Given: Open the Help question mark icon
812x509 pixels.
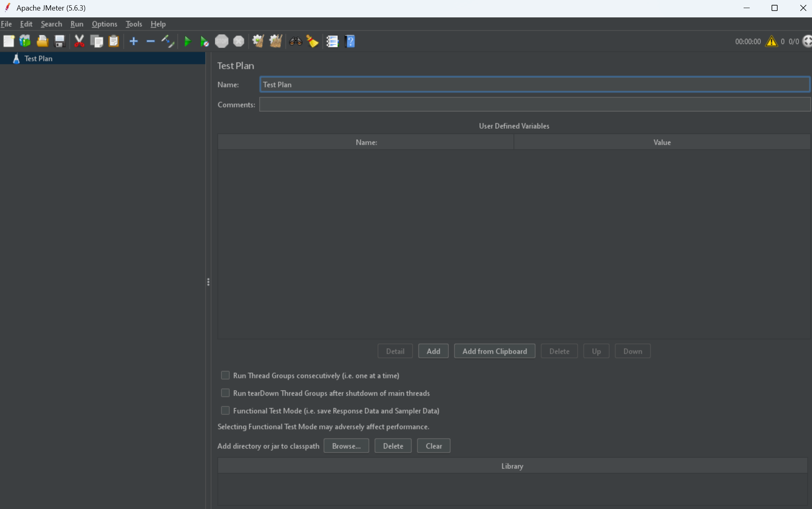Looking at the screenshot, I should 350,41.
